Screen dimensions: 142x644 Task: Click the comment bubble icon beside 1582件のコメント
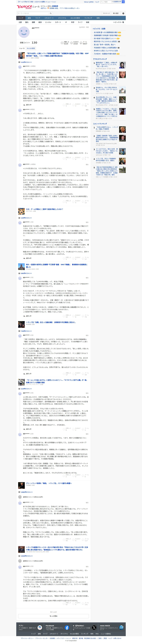coord(19,492)
